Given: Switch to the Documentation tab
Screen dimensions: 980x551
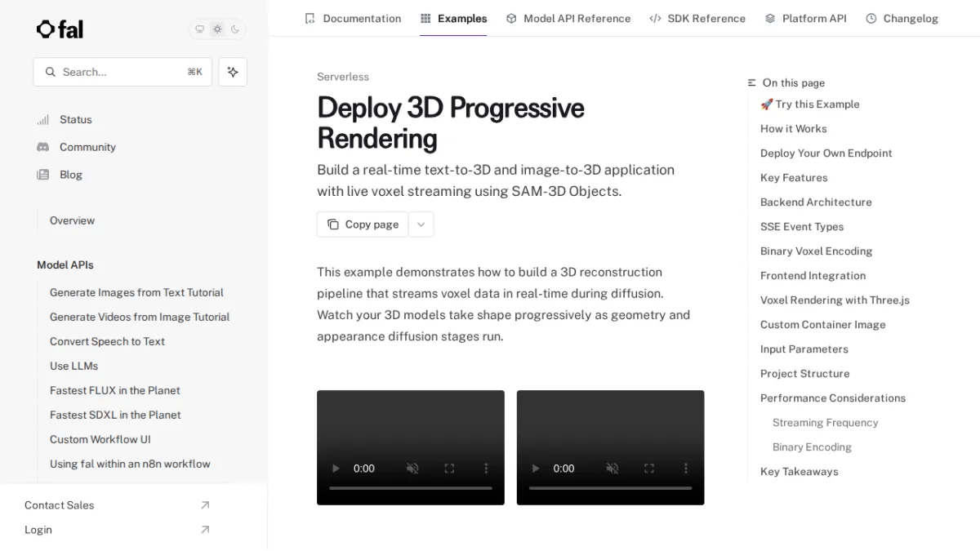Looking at the screenshot, I should click(x=353, y=18).
